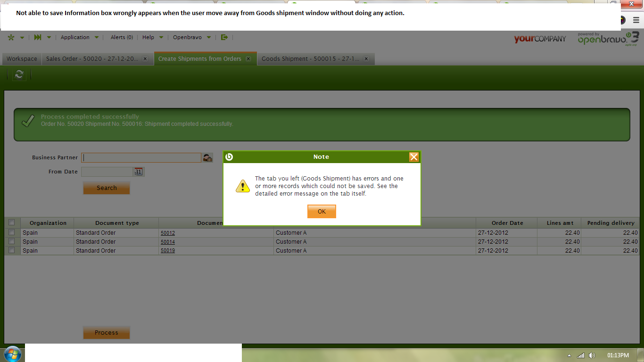Click the volume speaker tray icon
This screenshot has height=362, width=644.
pos(592,355)
